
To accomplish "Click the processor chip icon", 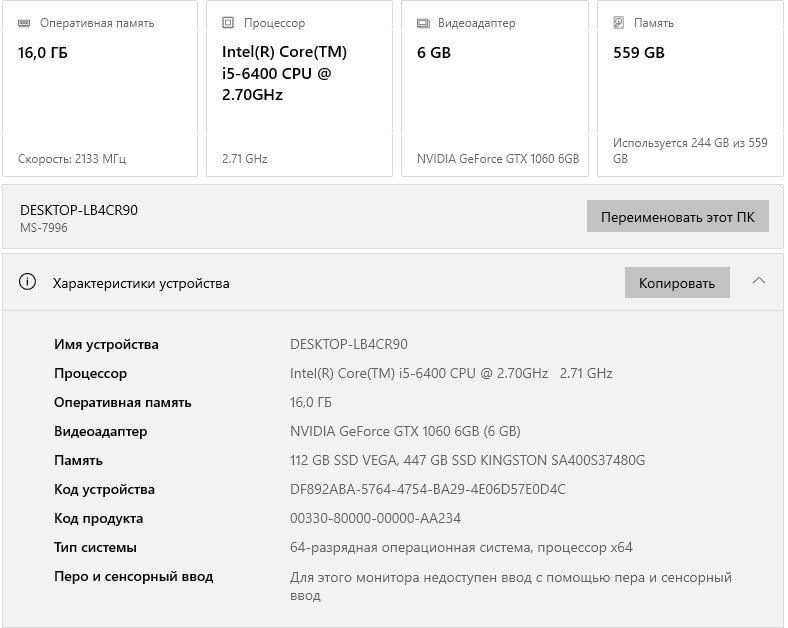I will click(x=228, y=23).
